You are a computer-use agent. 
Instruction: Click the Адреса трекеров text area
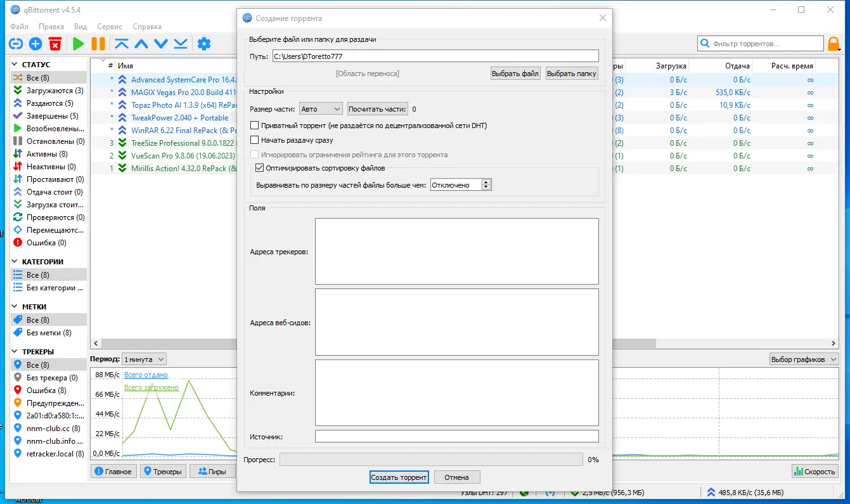click(456, 252)
